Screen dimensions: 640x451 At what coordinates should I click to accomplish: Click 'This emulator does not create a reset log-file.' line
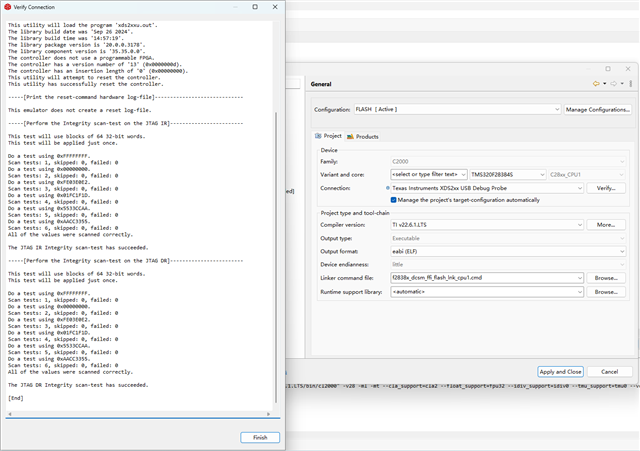(x=80, y=110)
